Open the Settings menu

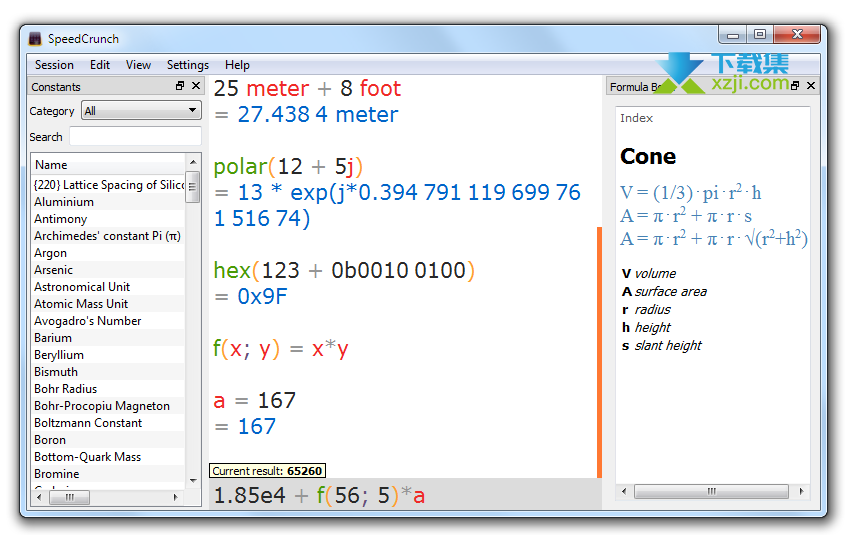point(187,65)
